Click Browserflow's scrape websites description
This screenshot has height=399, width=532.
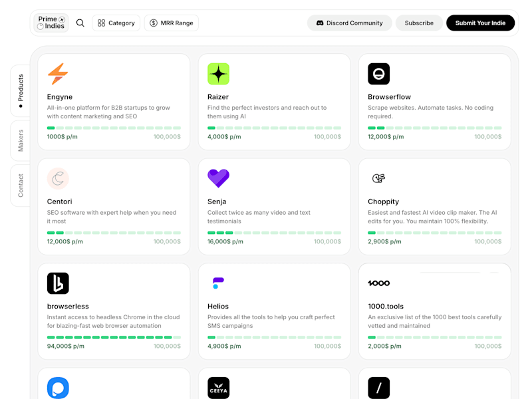pos(430,112)
